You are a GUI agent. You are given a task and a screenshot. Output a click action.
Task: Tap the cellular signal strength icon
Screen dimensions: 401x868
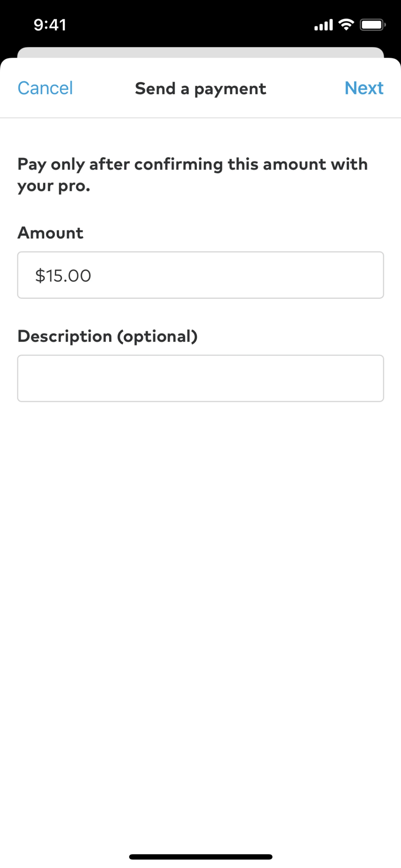click(323, 25)
